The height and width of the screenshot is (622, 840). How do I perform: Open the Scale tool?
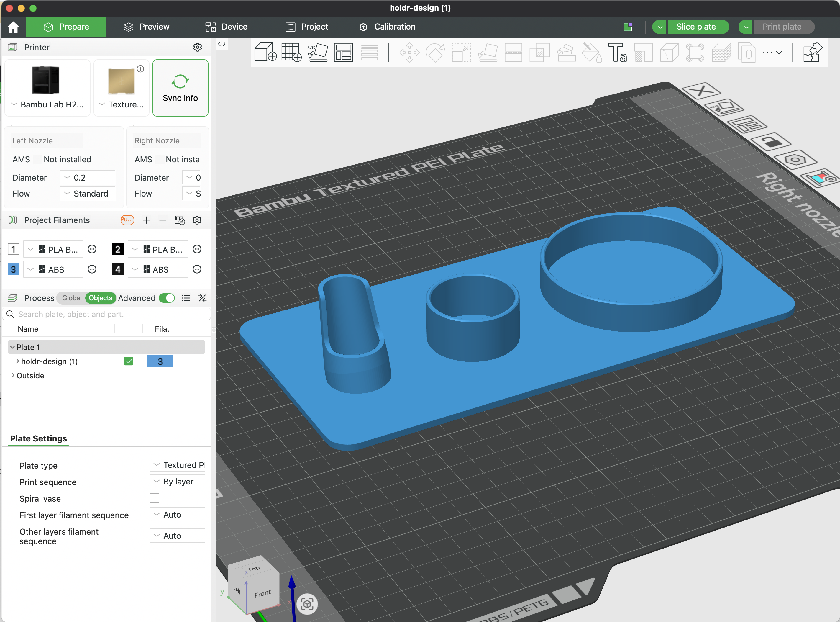coord(461,53)
